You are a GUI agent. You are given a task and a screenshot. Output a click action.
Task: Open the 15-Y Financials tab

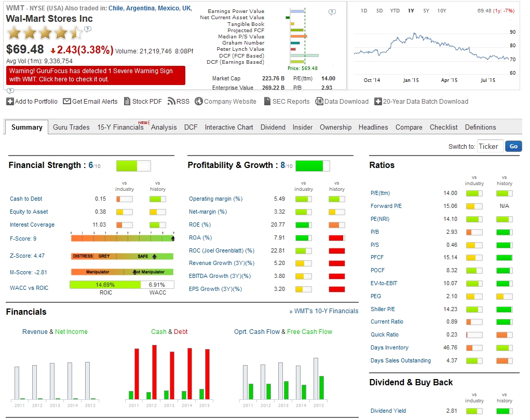tap(120, 127)
